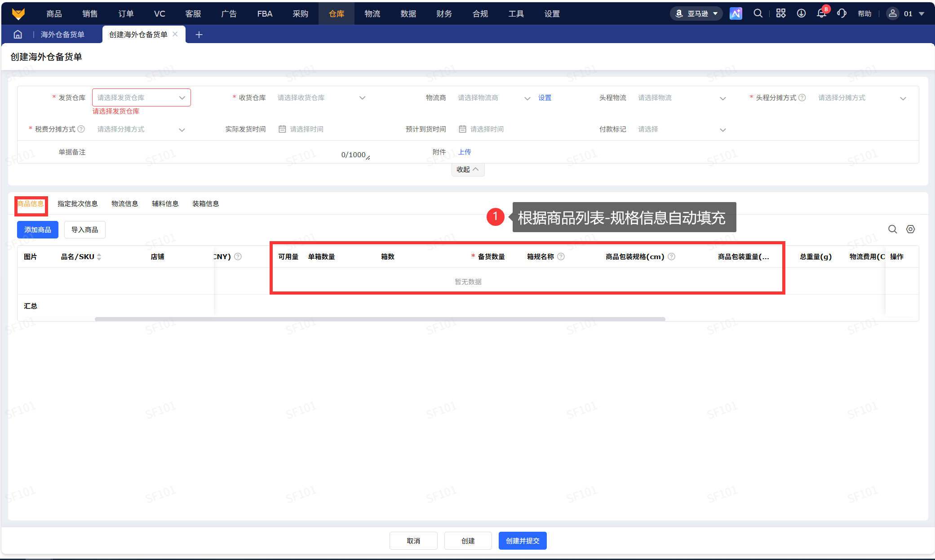Open table column settings icon
The width and height of the screenshot is (935, 560).
(x=910, y=229)
